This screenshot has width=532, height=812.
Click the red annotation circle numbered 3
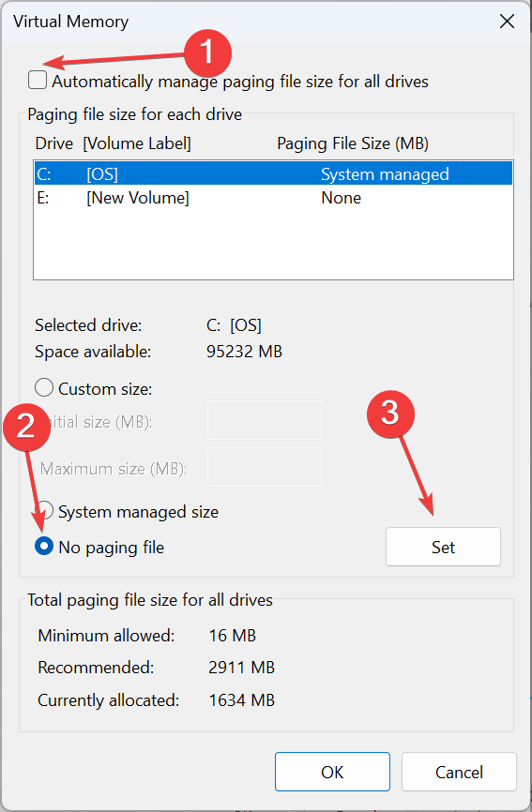coord(390,414)
